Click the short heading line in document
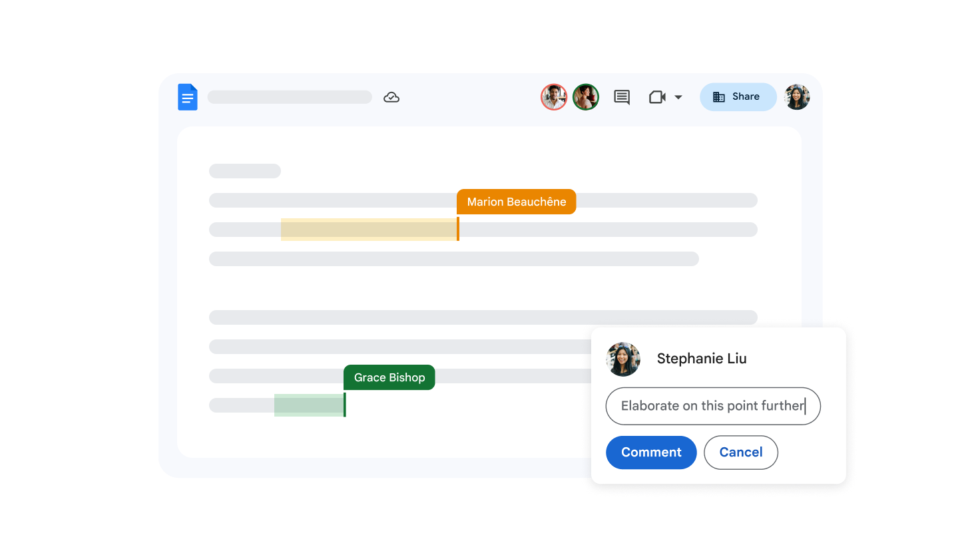The width and height of the screenshot is (980, 551). click(x=245, y=171)
